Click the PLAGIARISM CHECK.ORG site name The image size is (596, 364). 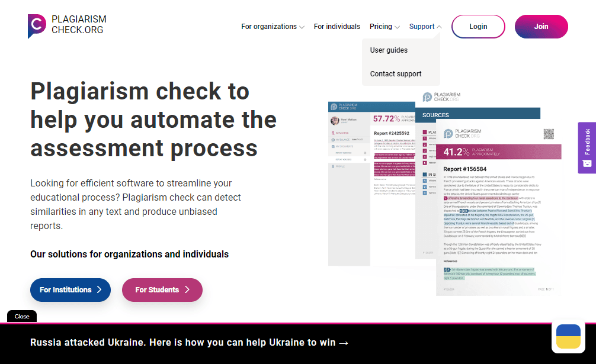coord(79,24)
